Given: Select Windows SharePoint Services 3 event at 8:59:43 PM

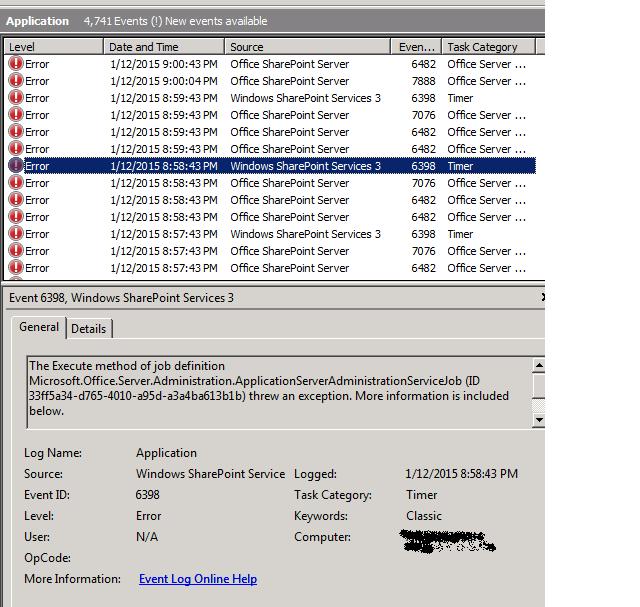Looking at the screenshot, I should [272, 98].
